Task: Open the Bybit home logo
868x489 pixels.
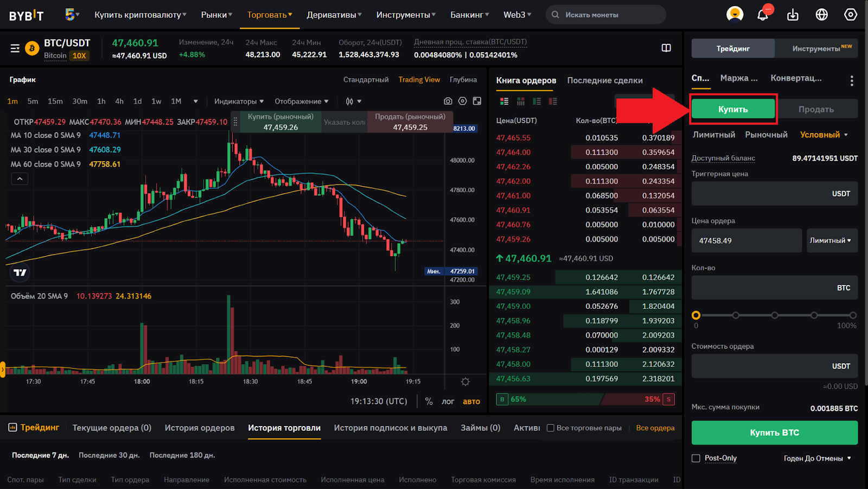Action: click(x=26, y=15)
